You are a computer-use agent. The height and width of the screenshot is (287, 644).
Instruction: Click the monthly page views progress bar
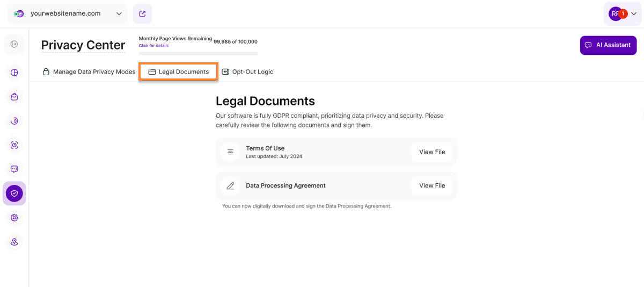point(198,53)
